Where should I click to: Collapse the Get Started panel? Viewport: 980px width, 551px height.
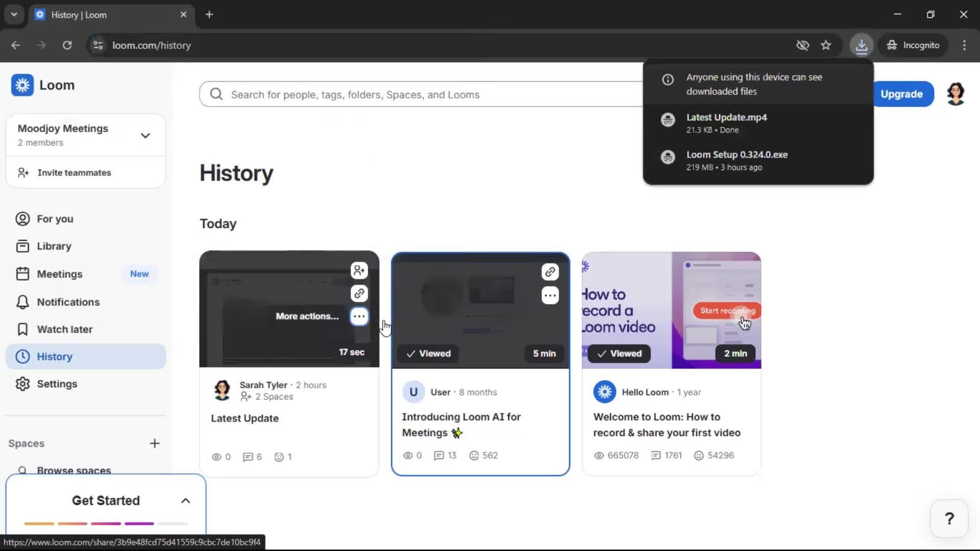point(185,500)
